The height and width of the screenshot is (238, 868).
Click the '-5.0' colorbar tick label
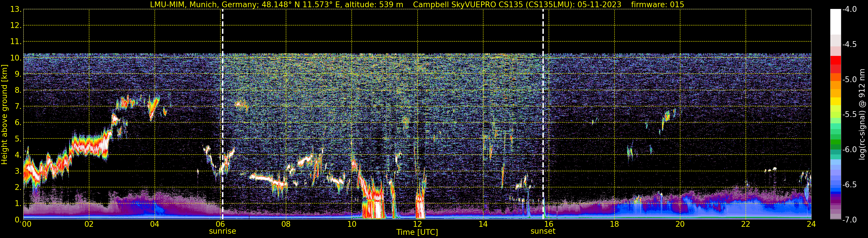[x=850, y=79]
